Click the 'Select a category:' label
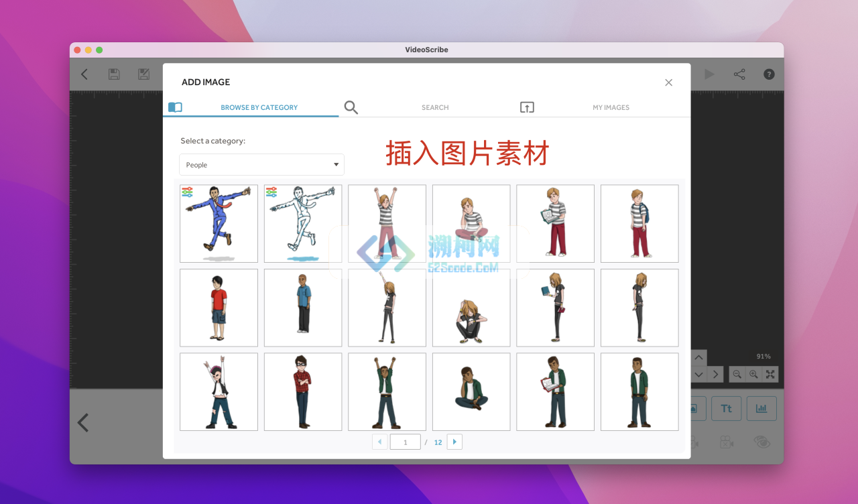The image size is (858, 504). tap(212, 141)
